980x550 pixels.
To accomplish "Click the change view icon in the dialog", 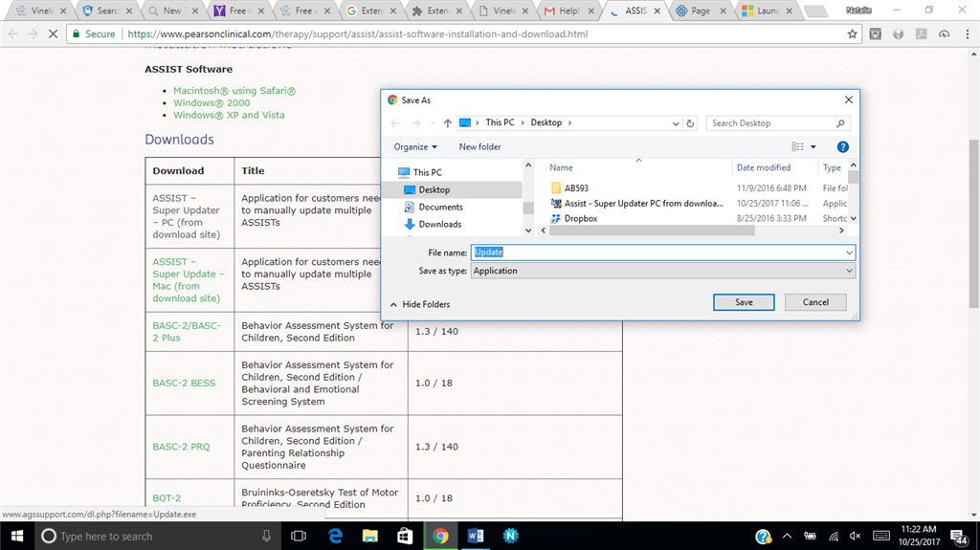I will click(798, 147).
